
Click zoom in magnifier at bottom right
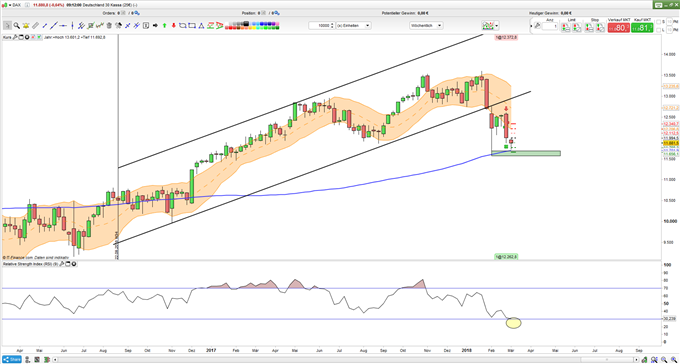(674, 360)
